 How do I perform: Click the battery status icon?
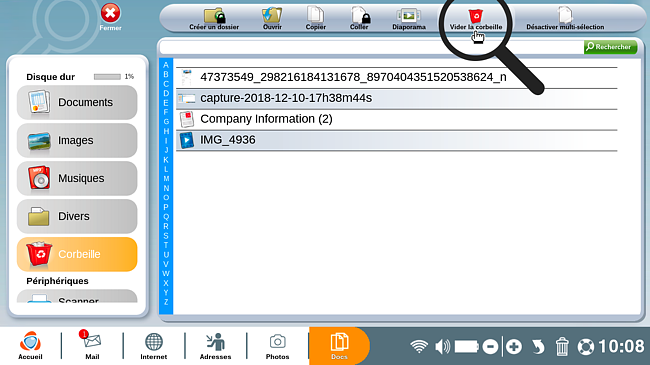[467, 346]
